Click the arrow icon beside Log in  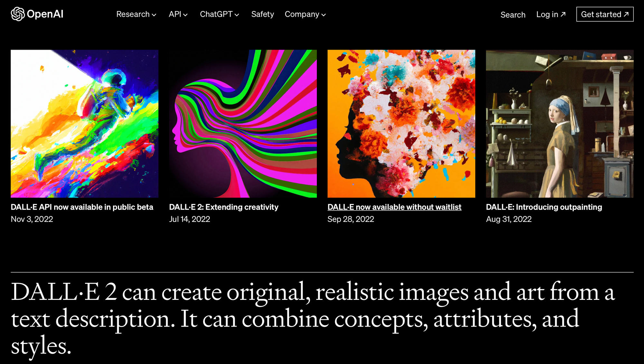[563, 14]
